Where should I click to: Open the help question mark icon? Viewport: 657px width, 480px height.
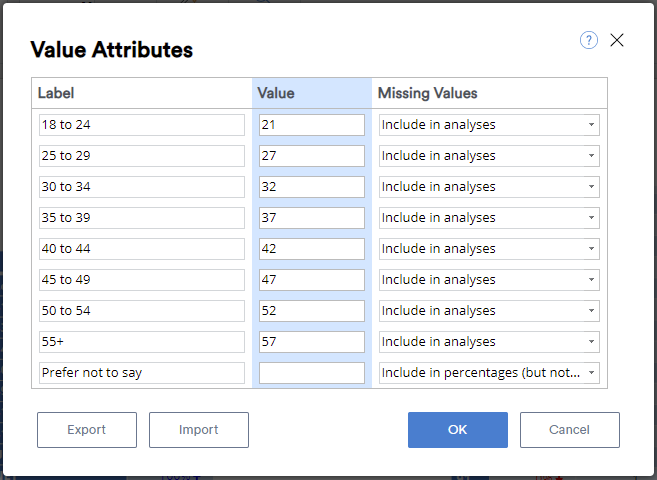point(588,40)
